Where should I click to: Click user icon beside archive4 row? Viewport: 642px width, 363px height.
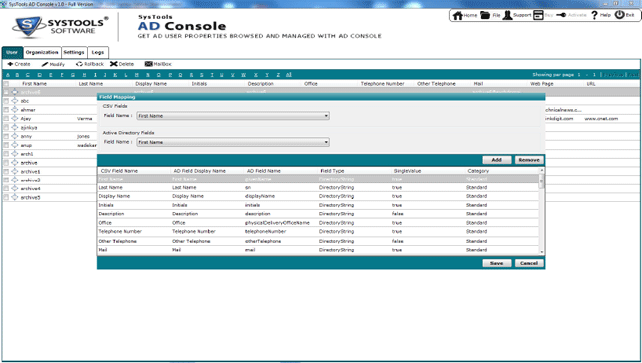pos(15,189)
